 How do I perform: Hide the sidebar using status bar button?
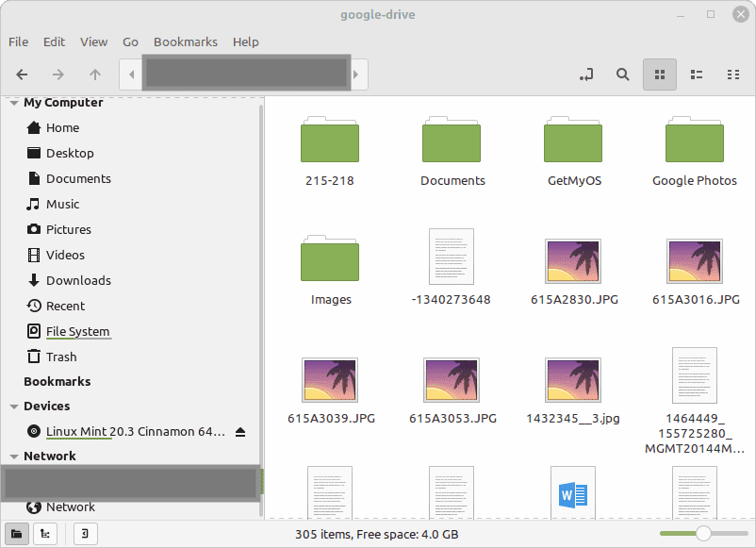[85, 534]
